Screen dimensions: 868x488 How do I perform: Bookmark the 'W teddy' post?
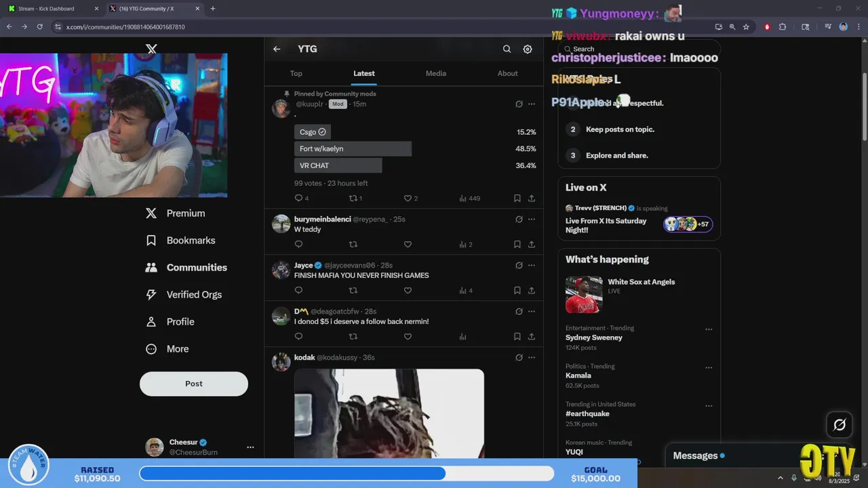tap(517, 244)
